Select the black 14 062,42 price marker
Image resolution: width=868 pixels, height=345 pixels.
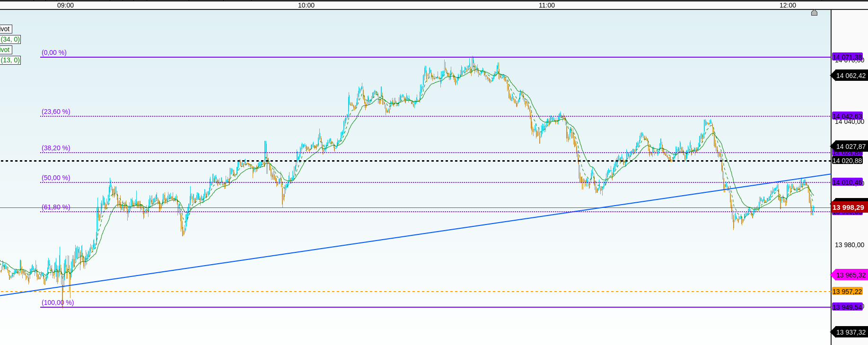[849, 76]
